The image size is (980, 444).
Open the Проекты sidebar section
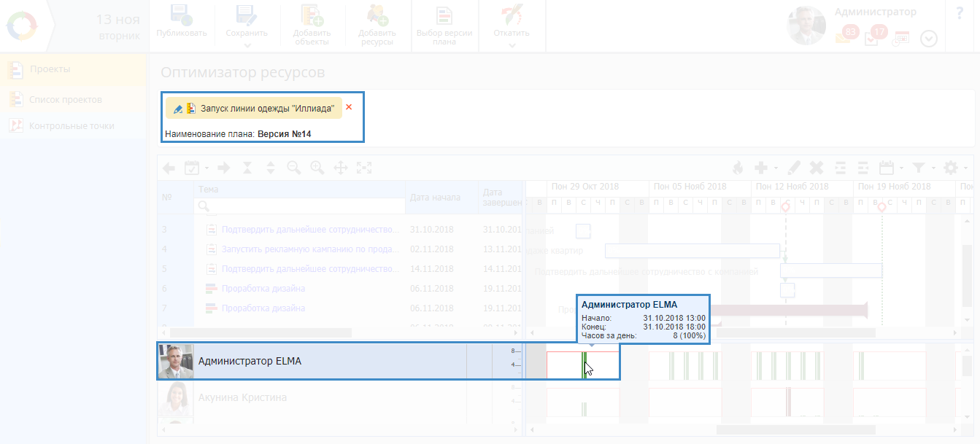(x=50, y=69)
